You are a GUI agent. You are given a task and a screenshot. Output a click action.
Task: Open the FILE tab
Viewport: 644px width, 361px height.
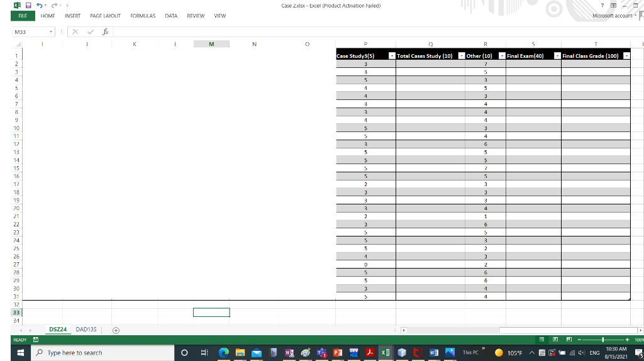pyautogui.click(x=23, y=16)
